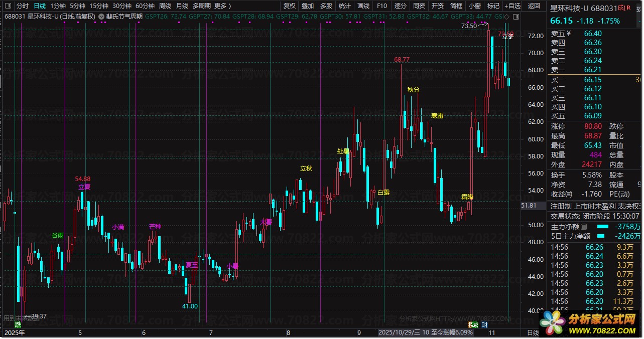Expand indicator dropdown beside 斐氏节气周期
Viewport: 644px width, 339px height.
(101, 16)
